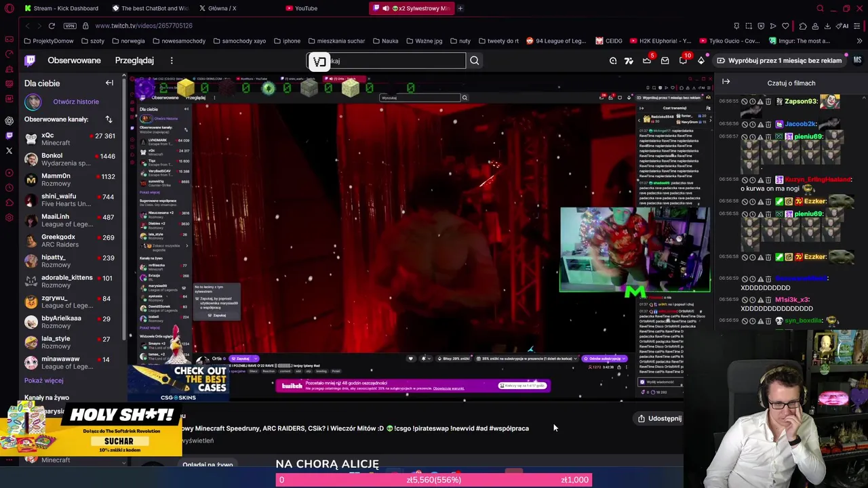
Task: Open the X panel in the Opera sidebar
Action: coord(9,150)
